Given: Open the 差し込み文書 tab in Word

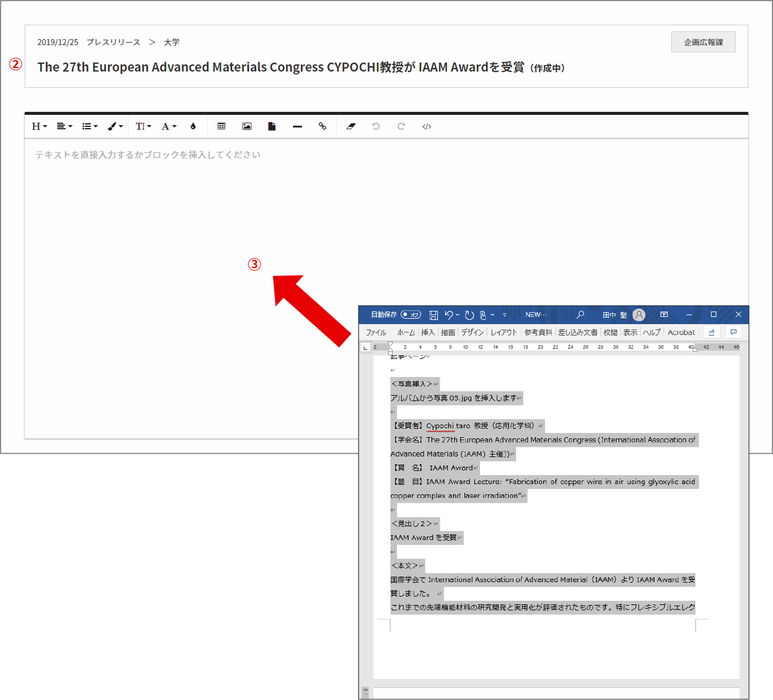Looking at the screenshot, I should 577,332.
